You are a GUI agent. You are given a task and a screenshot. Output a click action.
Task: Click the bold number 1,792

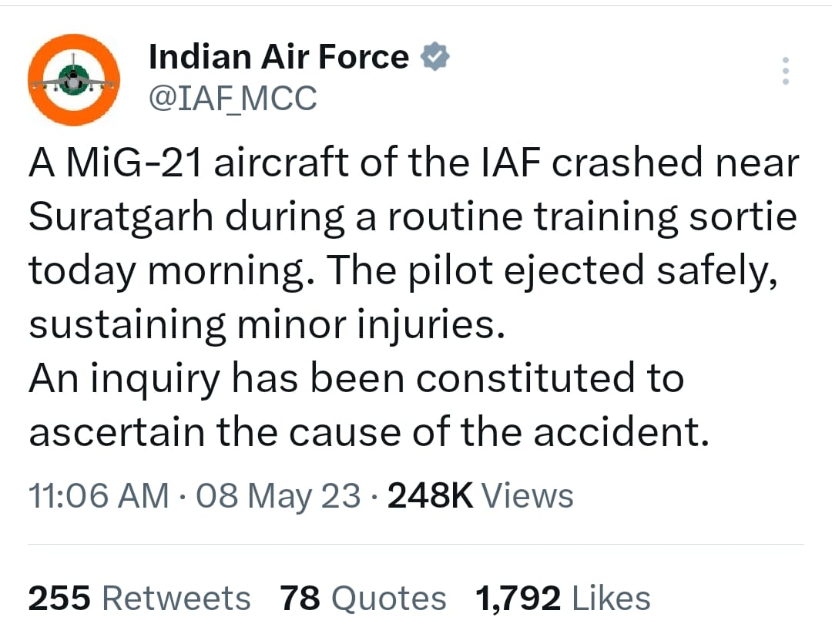518,599
